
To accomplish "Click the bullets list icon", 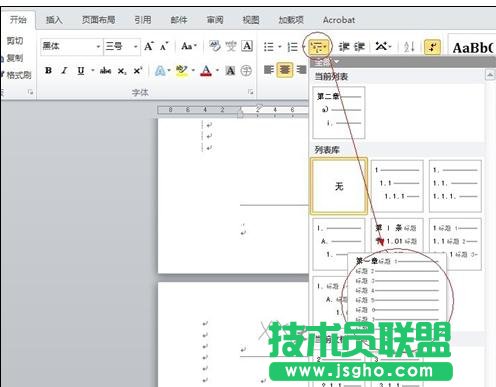I will tap(269, 47).
